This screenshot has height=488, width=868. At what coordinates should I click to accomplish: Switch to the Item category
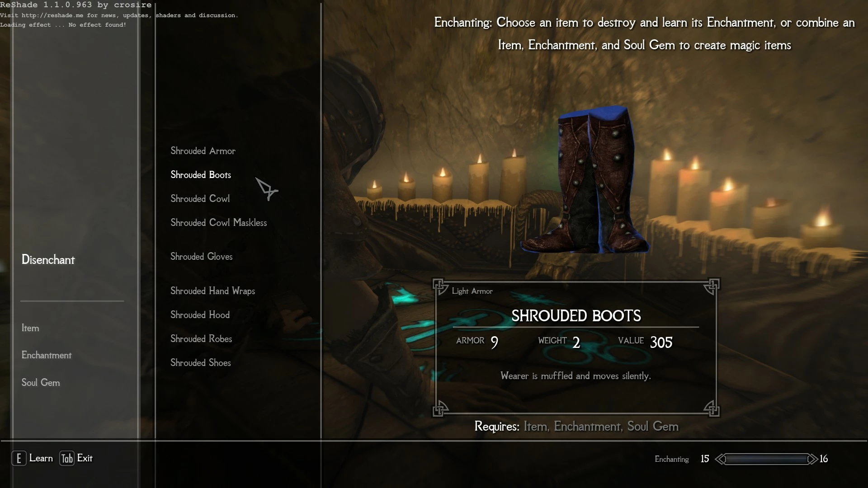[30, 328]
